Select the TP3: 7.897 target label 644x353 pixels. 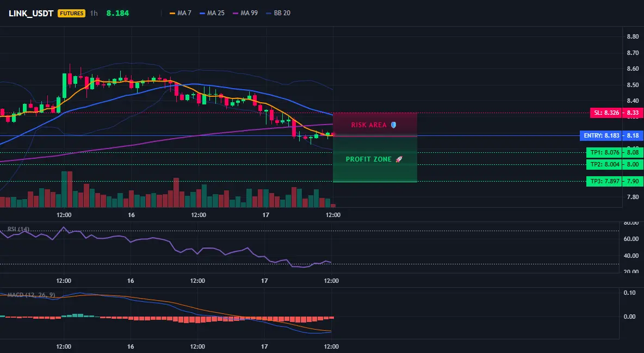tap(604, 181)
